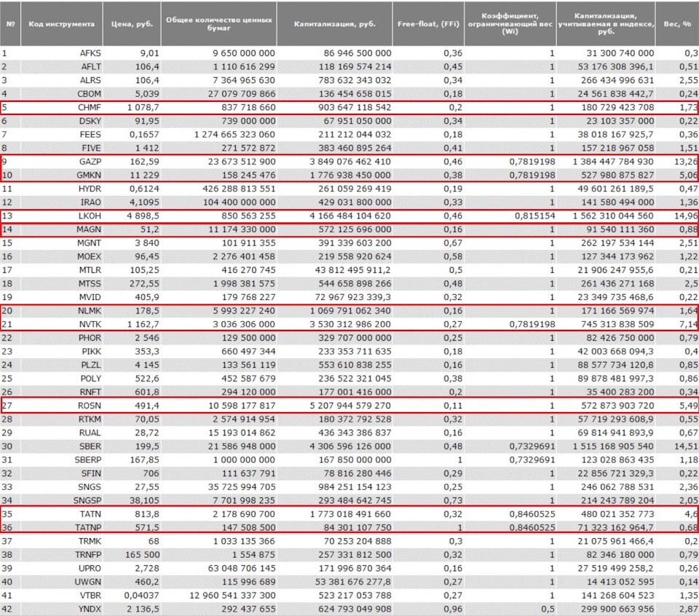The height and width of the screenshot is (616, 699).
Task: Select the NVTK ticker
Action: pos(90,325)
